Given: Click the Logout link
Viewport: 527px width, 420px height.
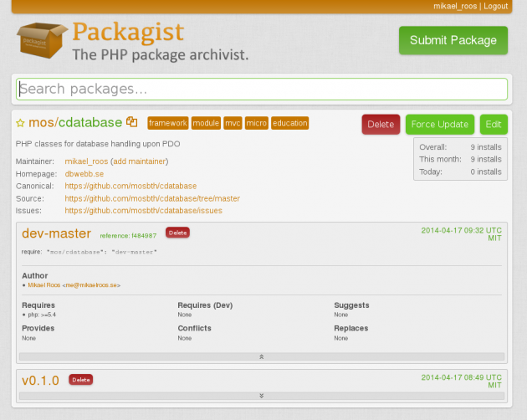Looking at the screenshot, I should coord(496,6).
